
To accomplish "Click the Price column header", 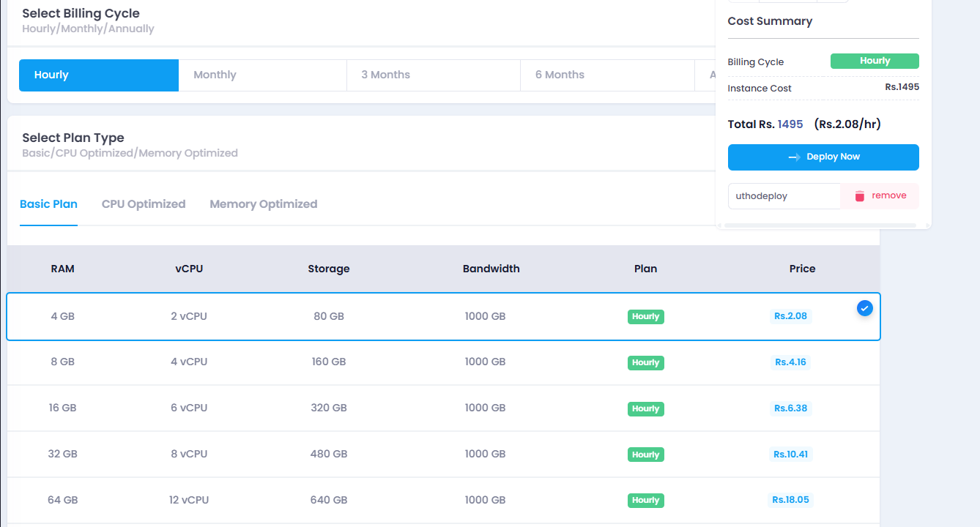I will (x=802, y=269).
